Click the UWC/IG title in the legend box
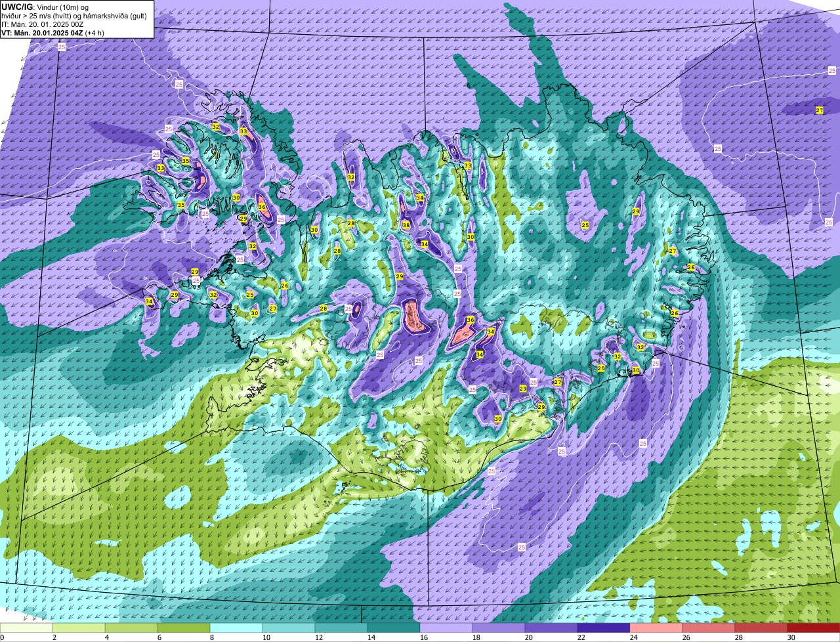 [16, 7]
